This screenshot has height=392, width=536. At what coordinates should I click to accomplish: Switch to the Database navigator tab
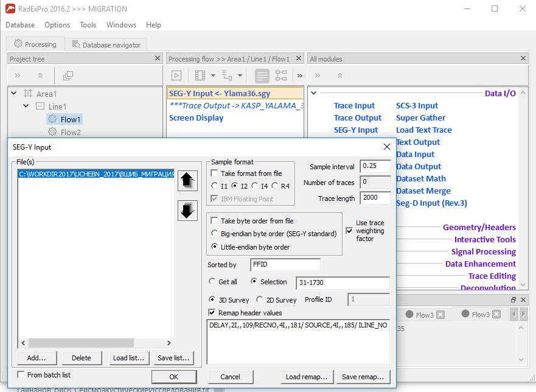(106, 44)
